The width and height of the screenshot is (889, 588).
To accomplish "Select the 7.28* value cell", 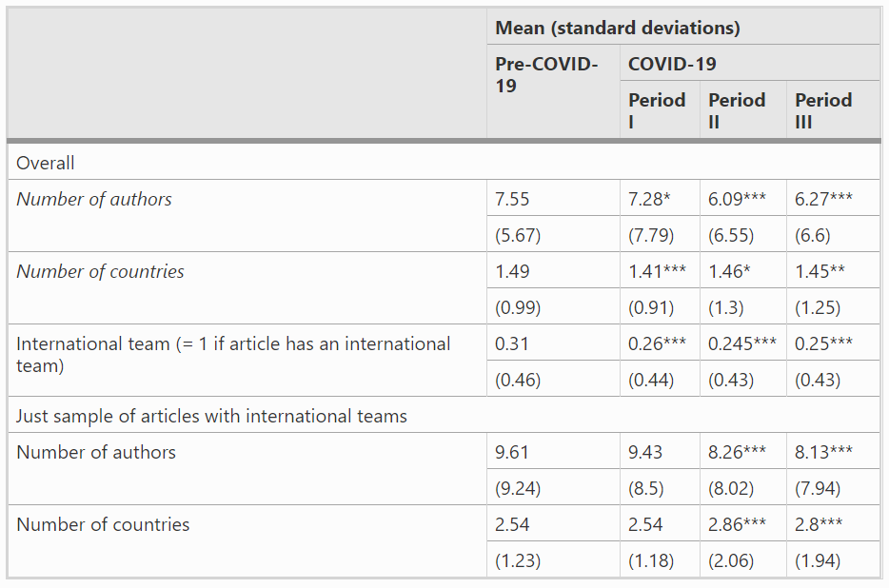I will (650, 199).
